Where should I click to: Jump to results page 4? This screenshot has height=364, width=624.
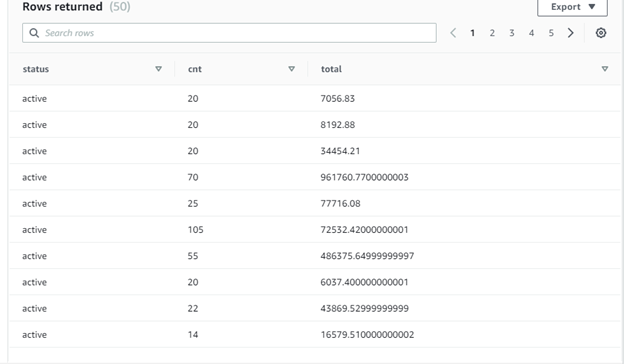coord(531,33)
